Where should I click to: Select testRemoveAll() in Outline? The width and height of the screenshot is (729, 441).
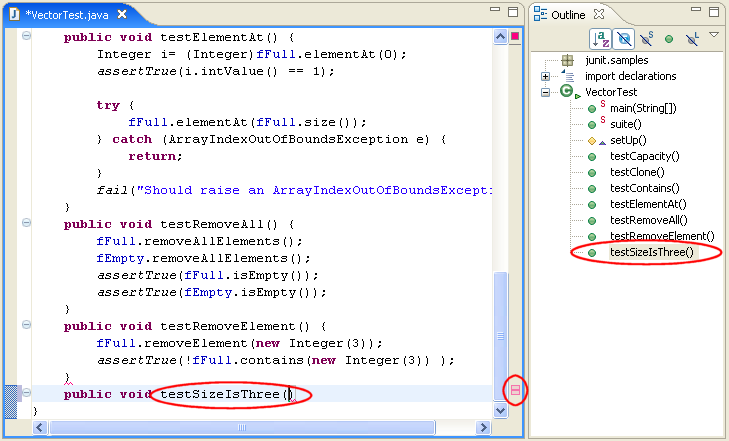[x=649, y=220]
